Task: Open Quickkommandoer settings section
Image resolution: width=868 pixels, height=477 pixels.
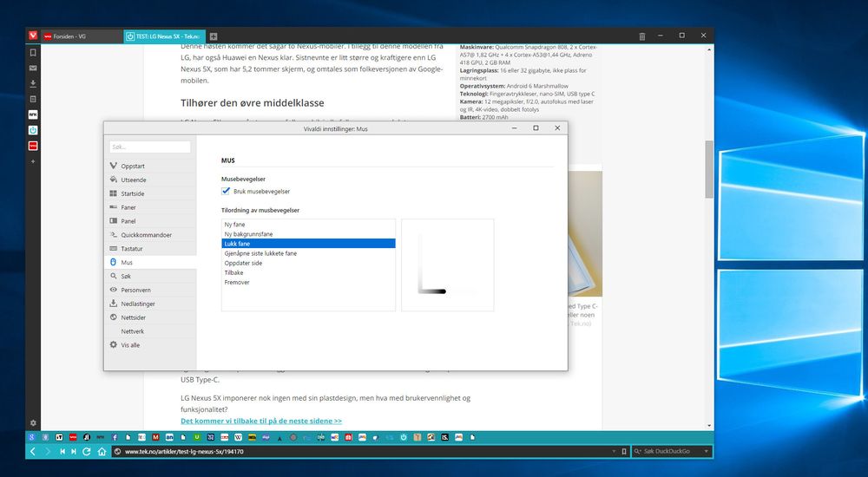Action: point(150,235)
